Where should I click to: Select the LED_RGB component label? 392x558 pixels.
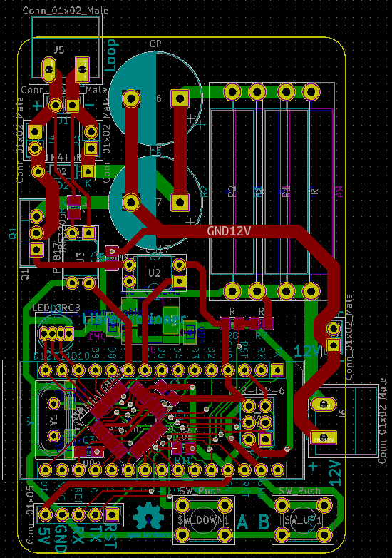coord(56,308)
